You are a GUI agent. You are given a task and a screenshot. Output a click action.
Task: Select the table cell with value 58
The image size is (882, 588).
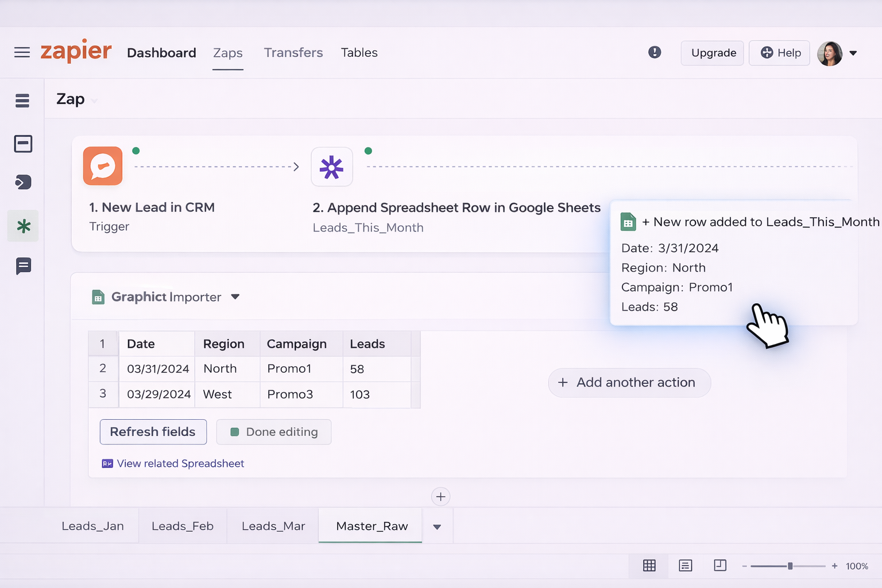[377, 369]
